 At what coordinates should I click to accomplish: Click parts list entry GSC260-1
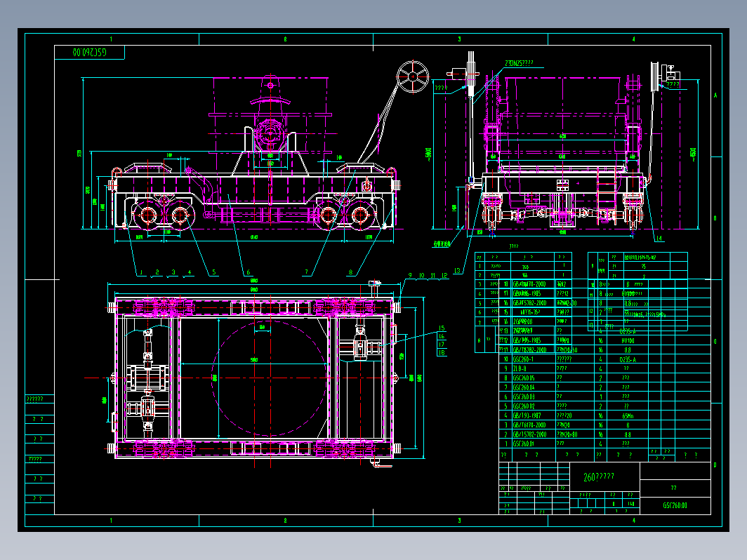pos(523,359)
